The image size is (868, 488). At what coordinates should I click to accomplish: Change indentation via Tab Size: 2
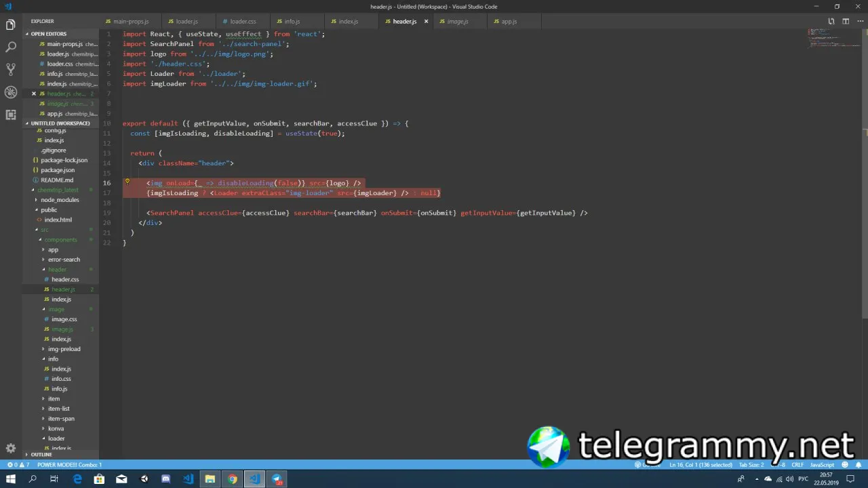751,465
